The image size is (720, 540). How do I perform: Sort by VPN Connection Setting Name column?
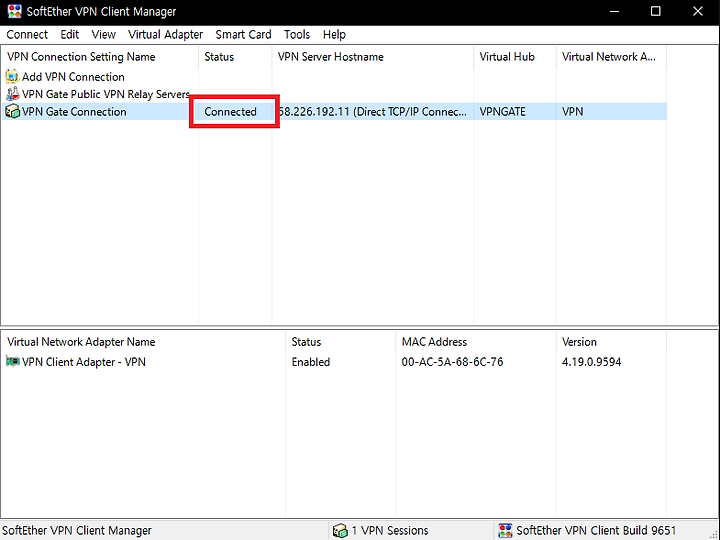[100, 56]
